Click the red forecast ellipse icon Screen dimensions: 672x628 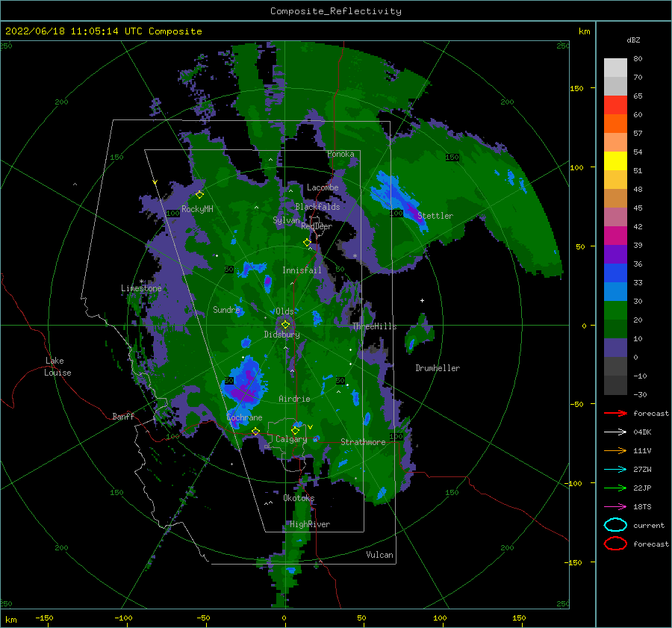click(x=615, y=544)
